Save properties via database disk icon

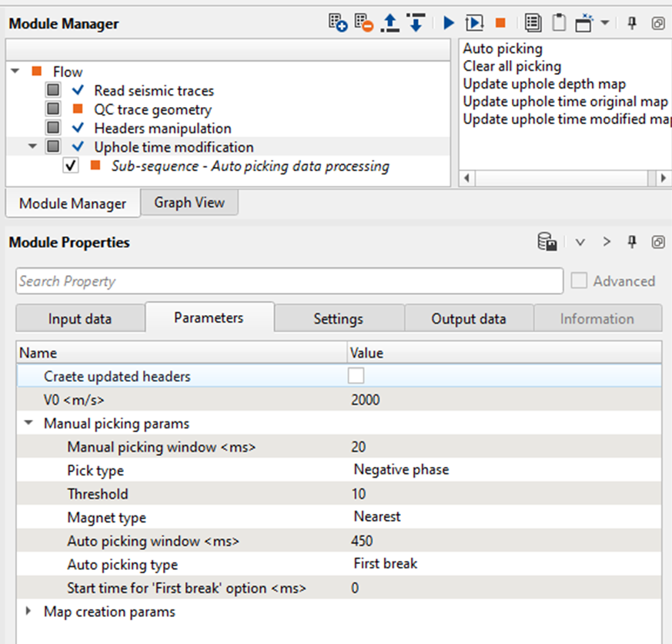[x=547, y=242]
